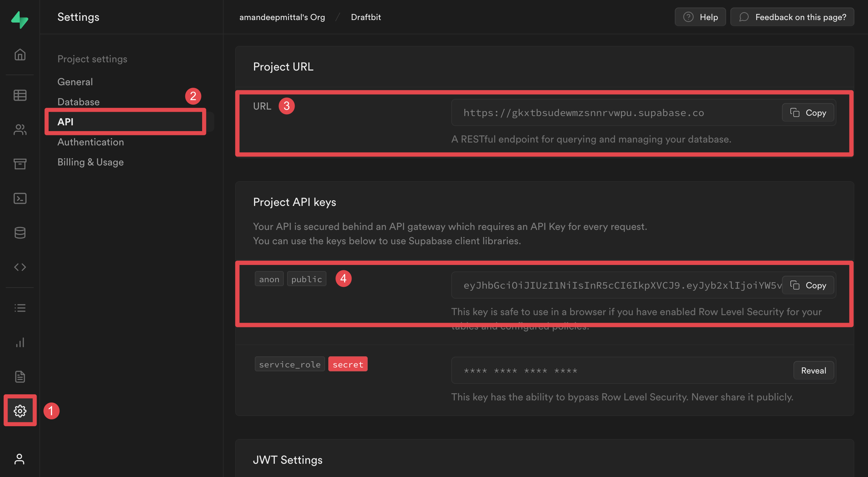Open the Home icon in sidebar
The image size is (868, 477).
(x=20, y=55)
